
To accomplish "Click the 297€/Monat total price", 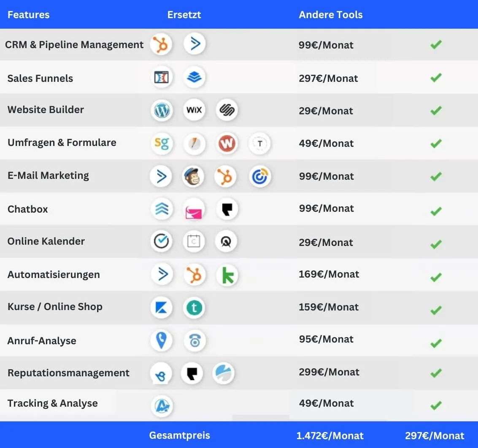I will coord(435,436).
